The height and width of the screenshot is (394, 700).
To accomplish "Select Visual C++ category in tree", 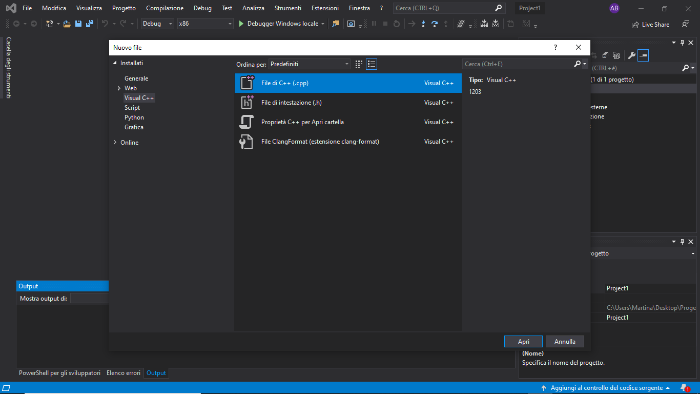I will click(139, 98).
